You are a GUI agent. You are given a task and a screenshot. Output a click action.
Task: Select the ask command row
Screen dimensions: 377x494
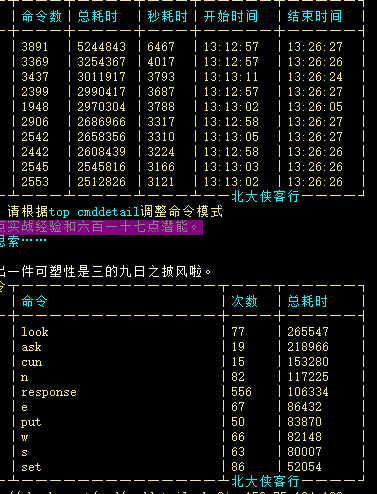pyautogui.click(x=188, y=347)
